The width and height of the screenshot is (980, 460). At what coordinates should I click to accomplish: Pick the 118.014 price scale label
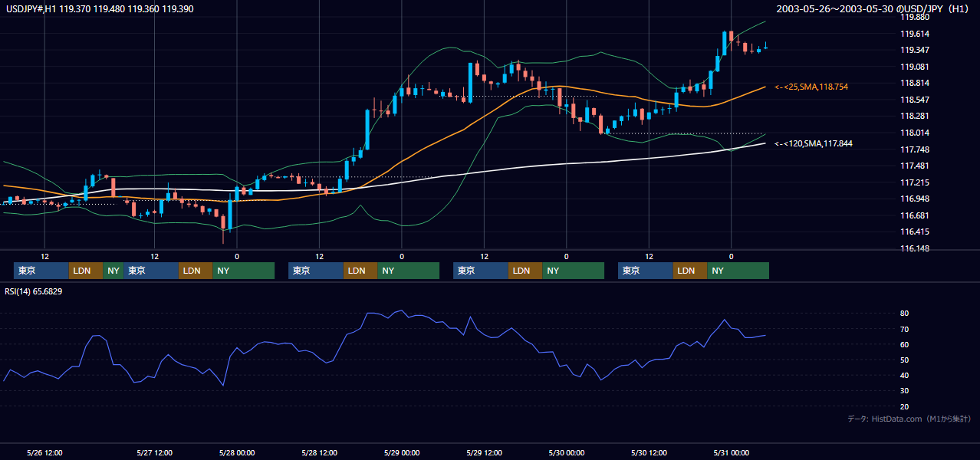pyautogui.click(x=914, y=133)
